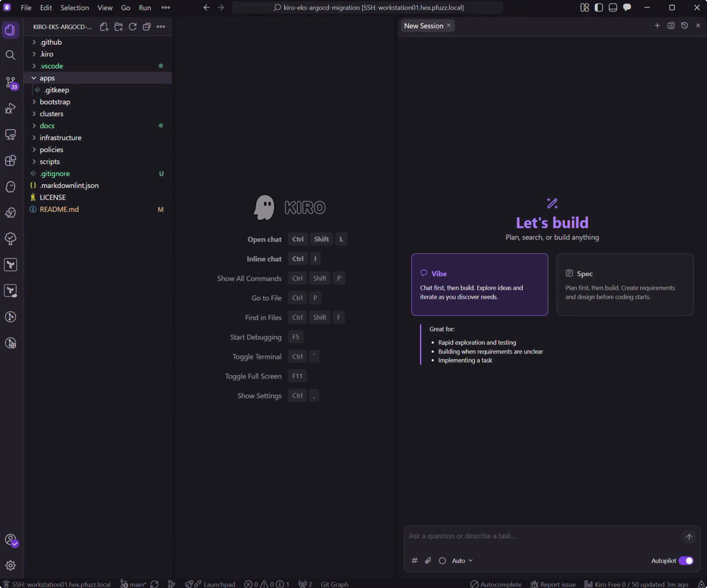Open the Customize Layout icon
Viewport: 707px width, 588px height.
(585, 8)
